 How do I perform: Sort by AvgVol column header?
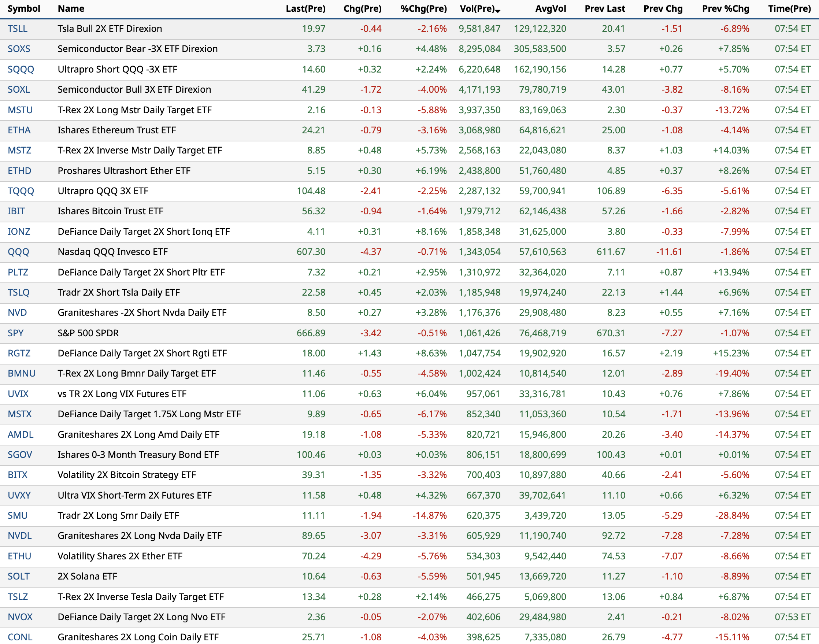click(550, 9)
